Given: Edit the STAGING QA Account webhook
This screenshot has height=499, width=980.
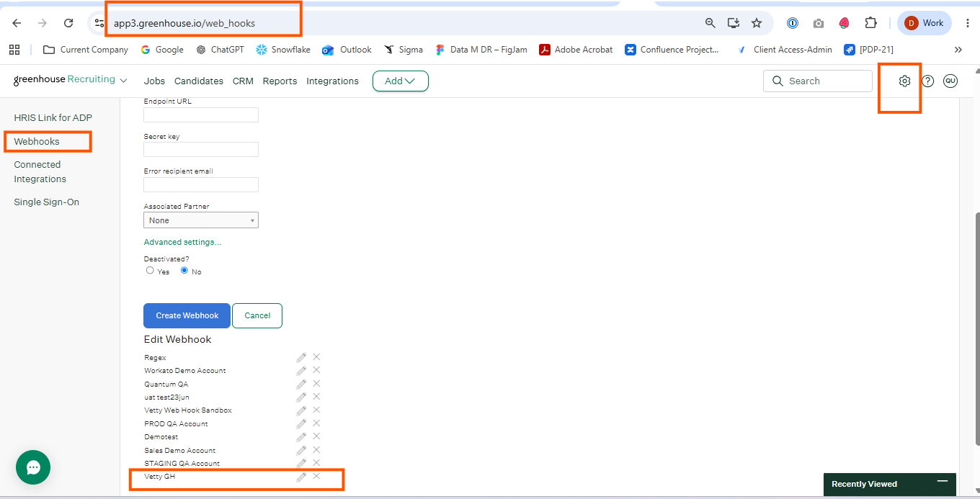Looking at the screenshot, I should click(301, 463).
